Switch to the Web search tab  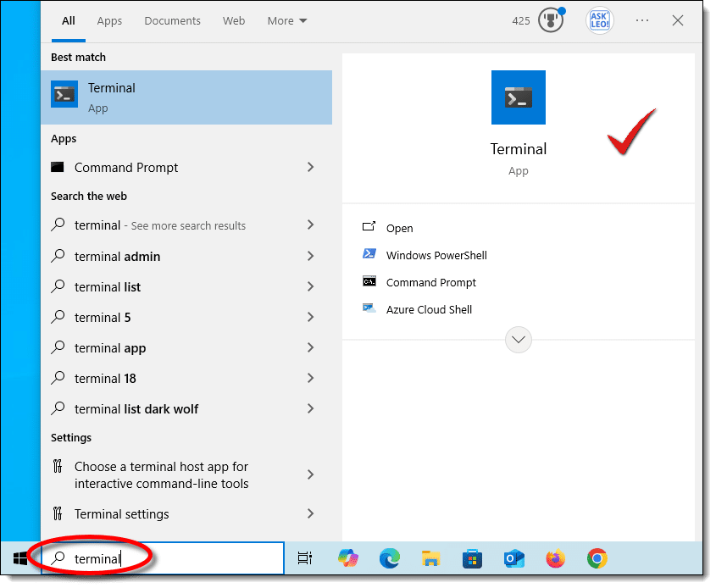[x=234, y=21]
